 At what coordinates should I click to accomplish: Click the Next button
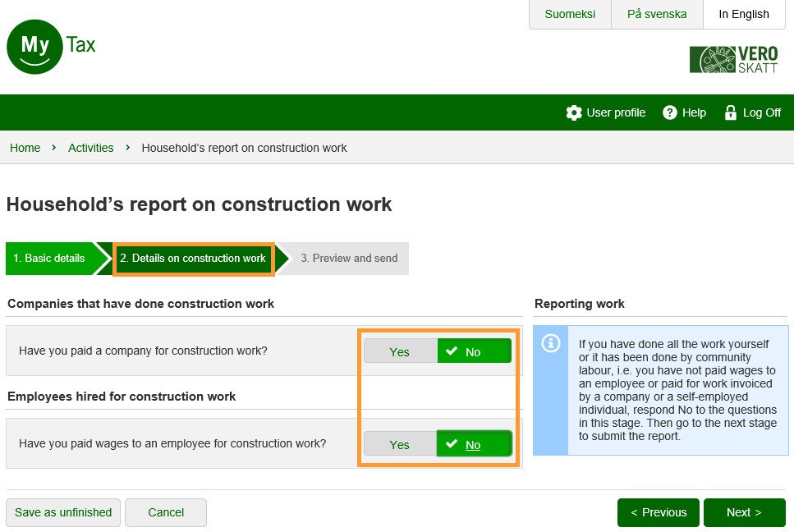tap(744, 512)
